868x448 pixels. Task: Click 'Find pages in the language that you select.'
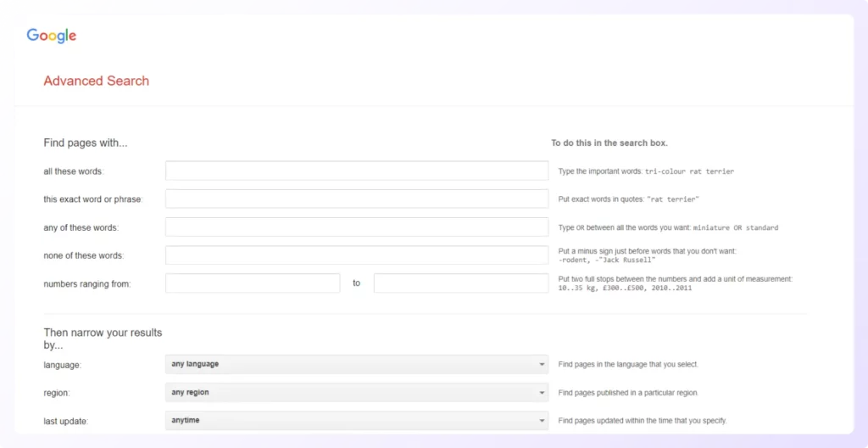pyautogui.click(x=628, y=365)
